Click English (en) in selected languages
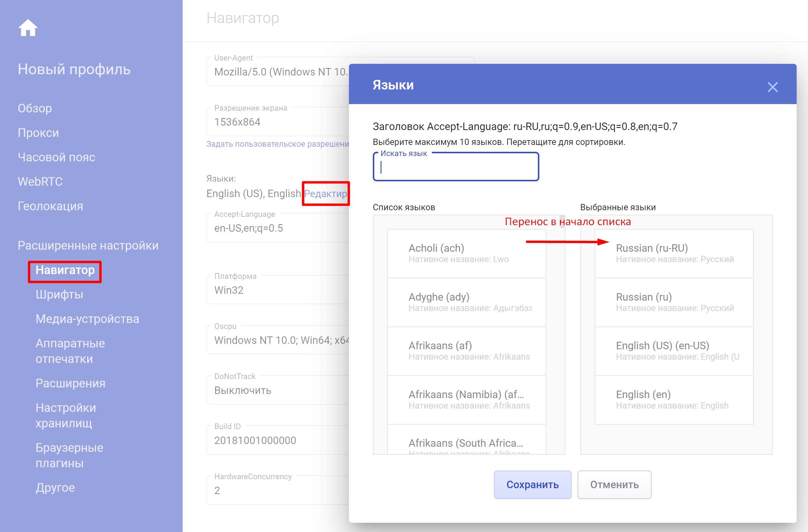 (674, 400)
